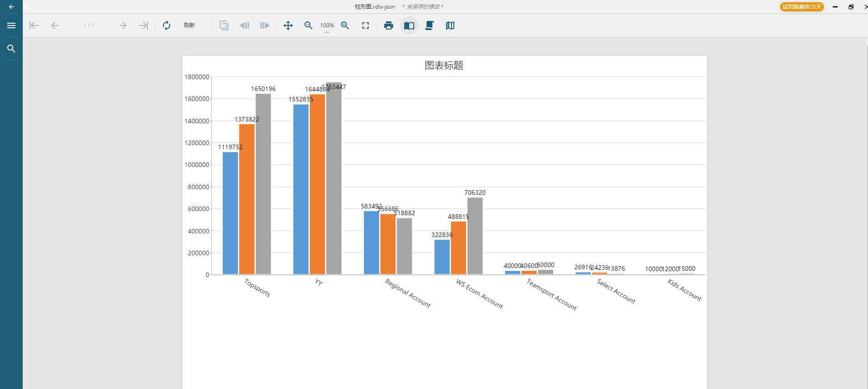
Task: Click the Regional Account gray bar 518882
Action: pyautogui.click(x=404, y=246)
